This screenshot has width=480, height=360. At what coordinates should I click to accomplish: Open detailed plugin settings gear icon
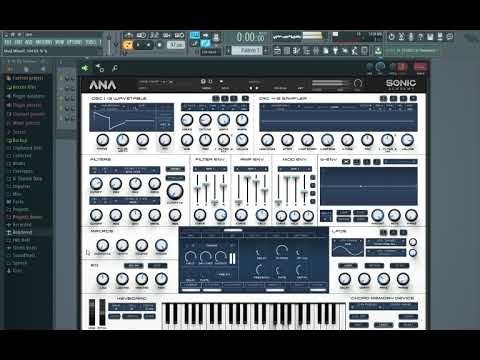point(100,68)
